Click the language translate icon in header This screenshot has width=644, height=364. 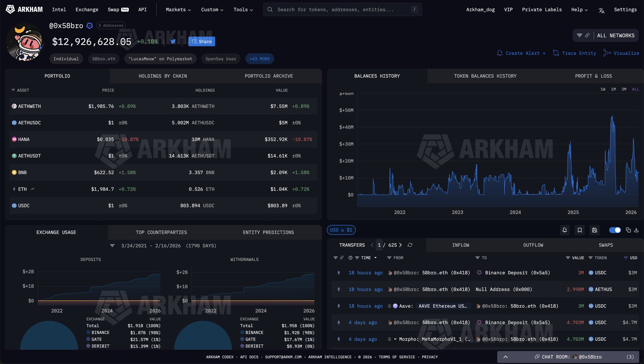(601, 10)
